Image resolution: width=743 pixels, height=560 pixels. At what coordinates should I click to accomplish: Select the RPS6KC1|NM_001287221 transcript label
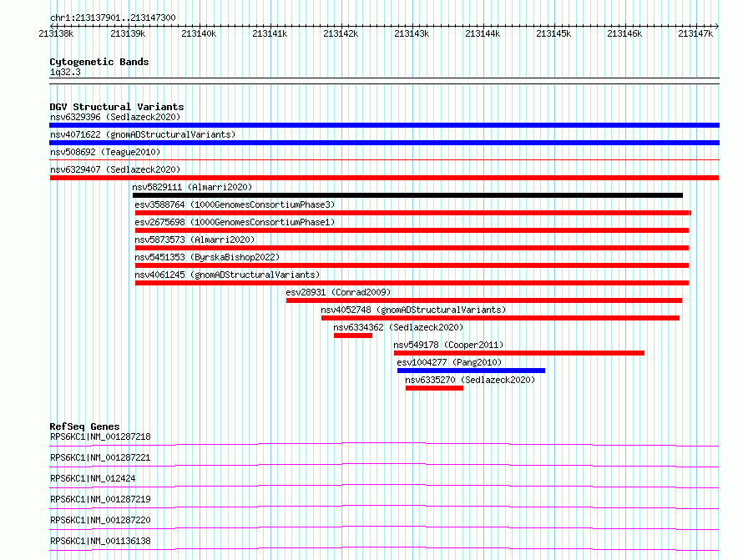(x=100, y=457)
